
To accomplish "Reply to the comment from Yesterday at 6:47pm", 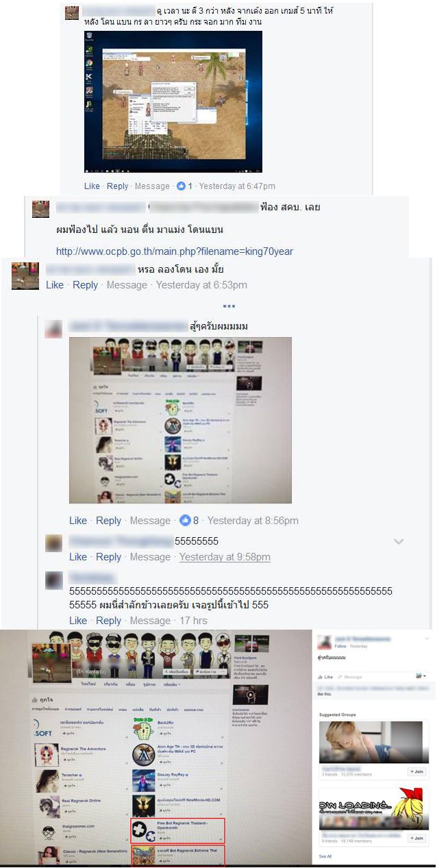I will point(117,186).
